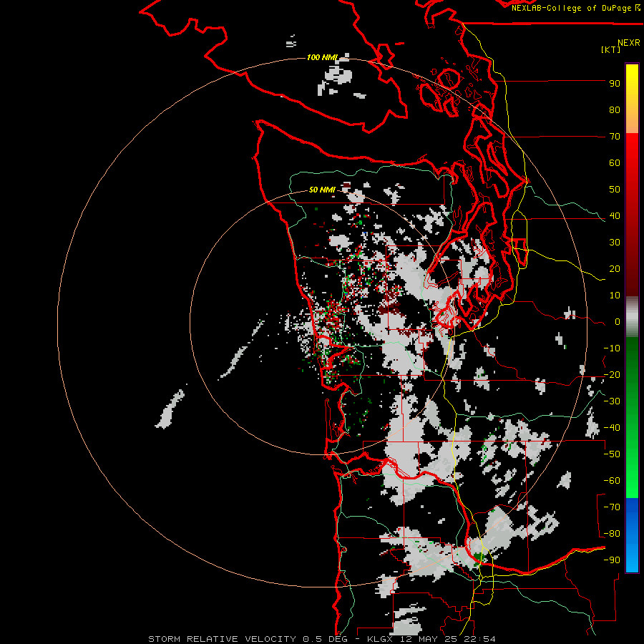Image resolution: width=644 pixels, height=644 pixels.
Task: Click the 10 value on the velocity scale
Action: click(x=615, y=296)
